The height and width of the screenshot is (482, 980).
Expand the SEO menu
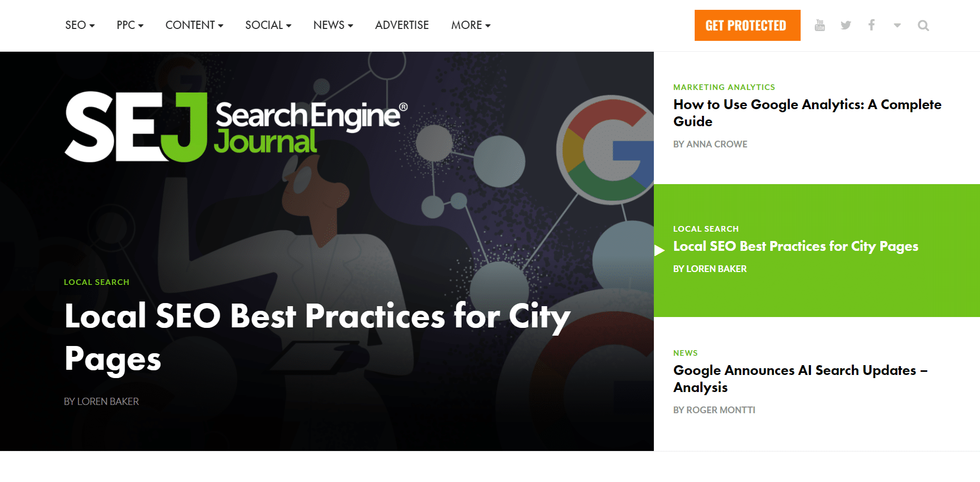click(80, 25)
